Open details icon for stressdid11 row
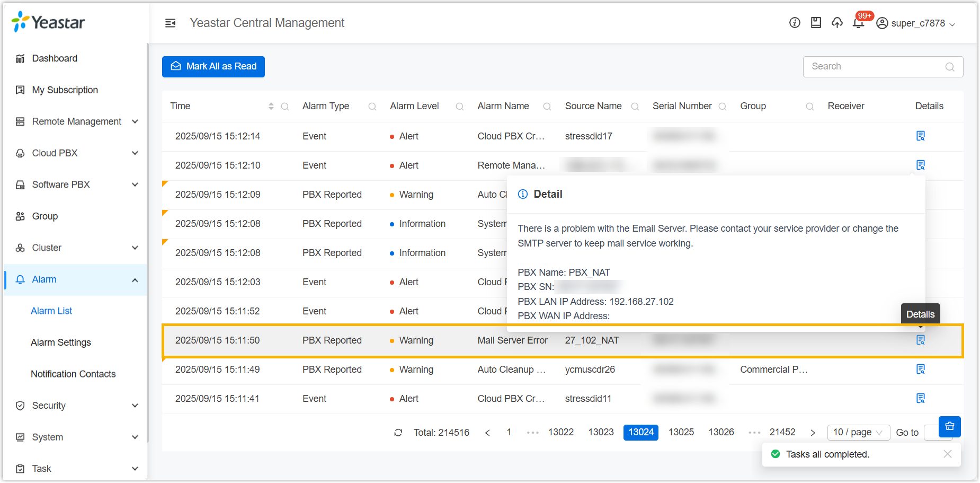980x483 pixels. coord(921,399)
